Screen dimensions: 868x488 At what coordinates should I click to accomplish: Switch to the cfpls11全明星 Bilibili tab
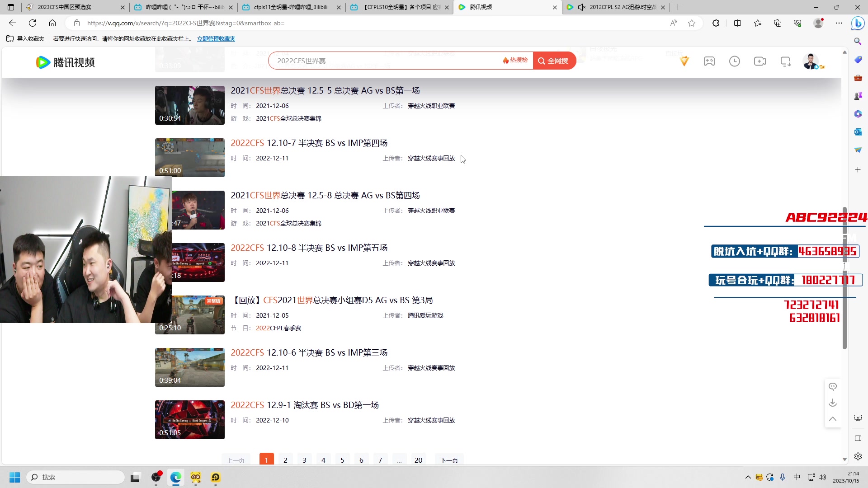click(x=290, y=7)
